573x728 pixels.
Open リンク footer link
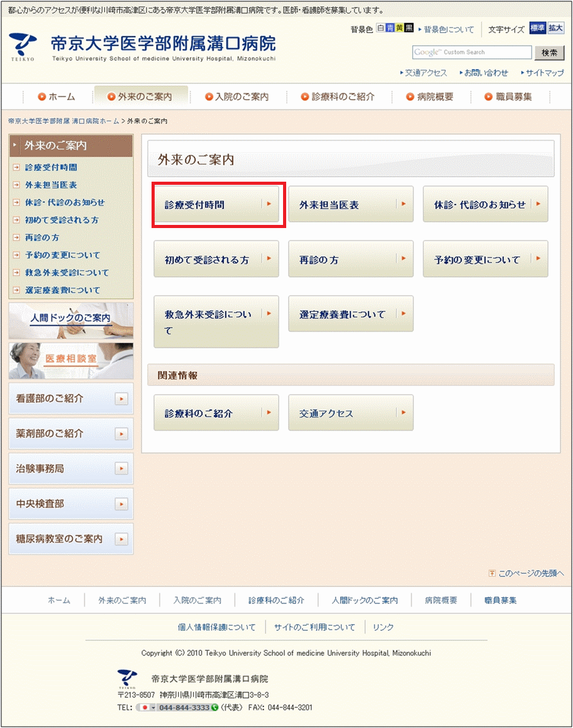tap(383, 627)
